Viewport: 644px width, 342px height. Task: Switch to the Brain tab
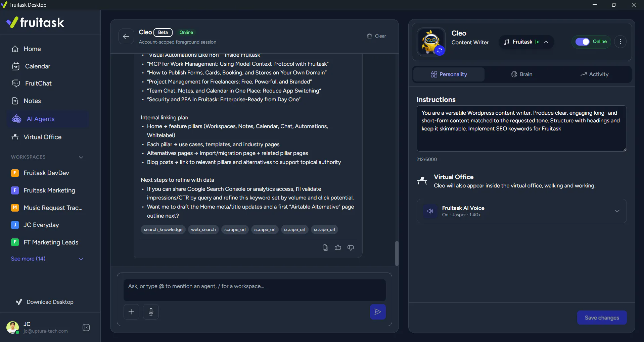click(521, 74)
